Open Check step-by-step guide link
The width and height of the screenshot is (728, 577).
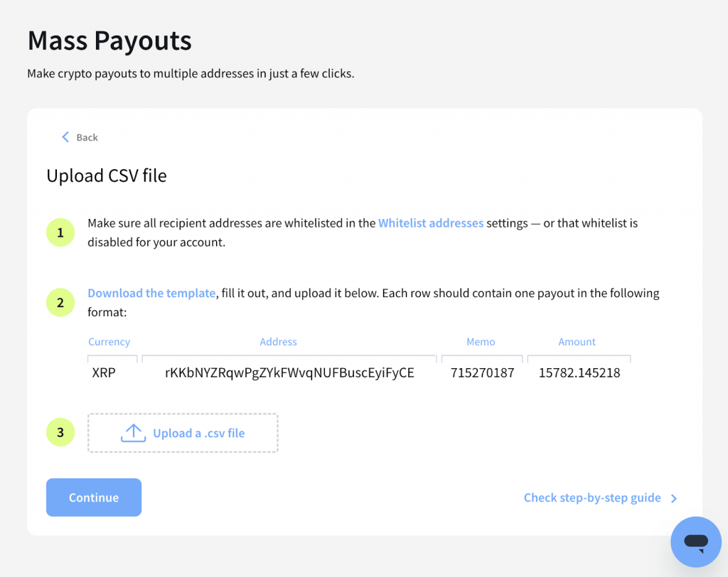[x=592, y=497]
